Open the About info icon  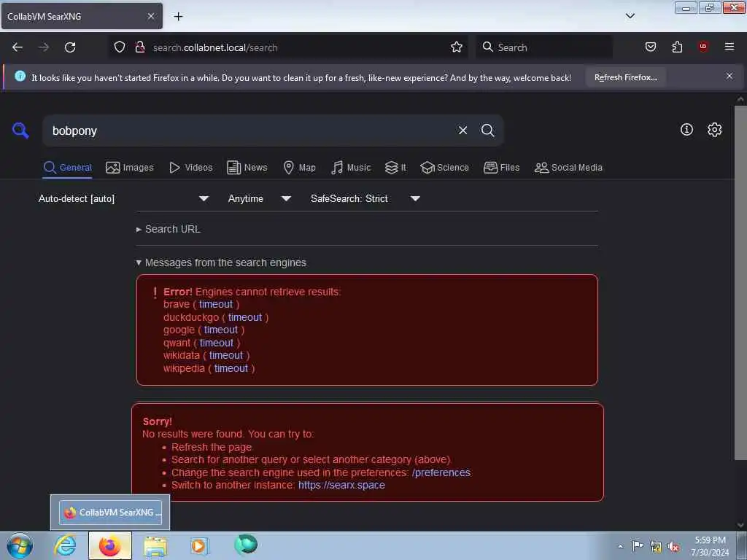(x=686, y=130)
